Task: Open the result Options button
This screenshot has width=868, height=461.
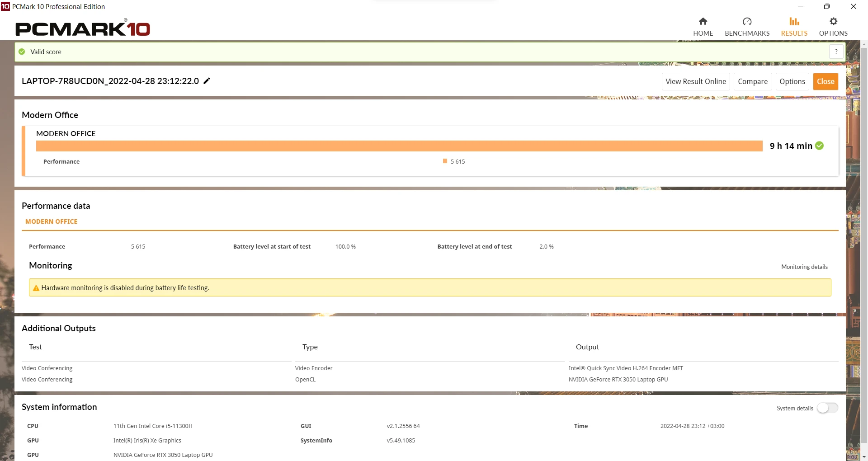Action: (792, 81)
